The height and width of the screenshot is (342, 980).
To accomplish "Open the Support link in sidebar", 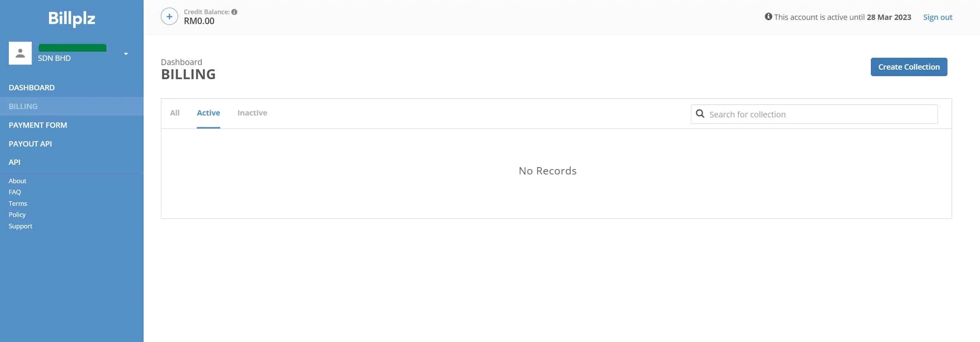I will pos(20,226).
